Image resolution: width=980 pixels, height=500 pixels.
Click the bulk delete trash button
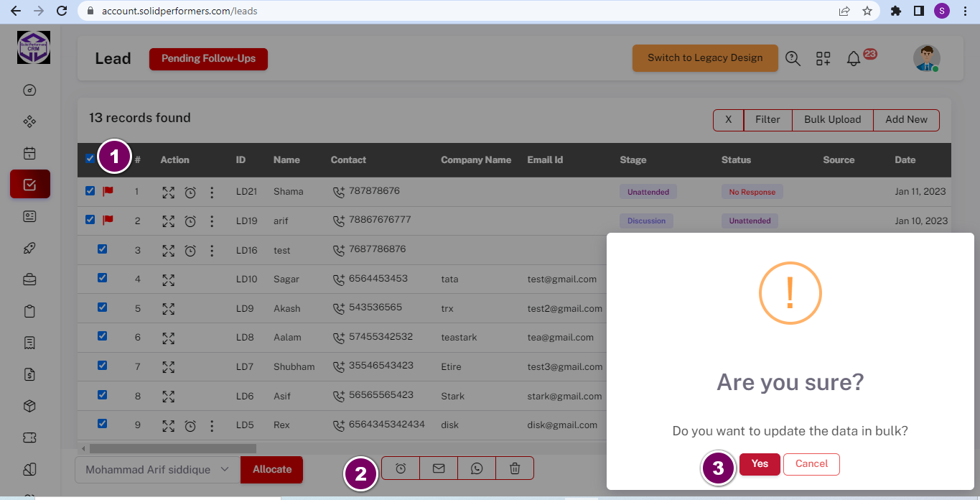(x=515, y=468)
